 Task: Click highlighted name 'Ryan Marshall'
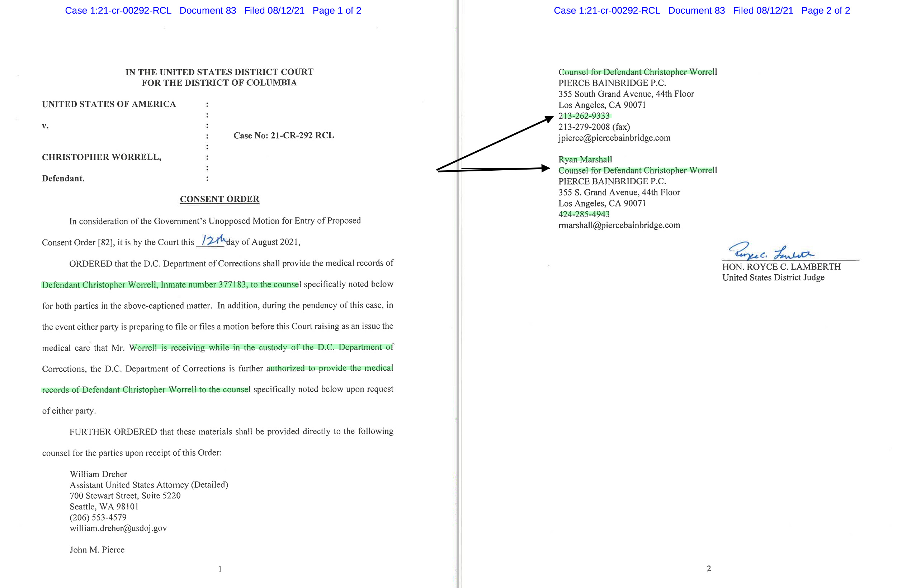[x=585, y=160]
